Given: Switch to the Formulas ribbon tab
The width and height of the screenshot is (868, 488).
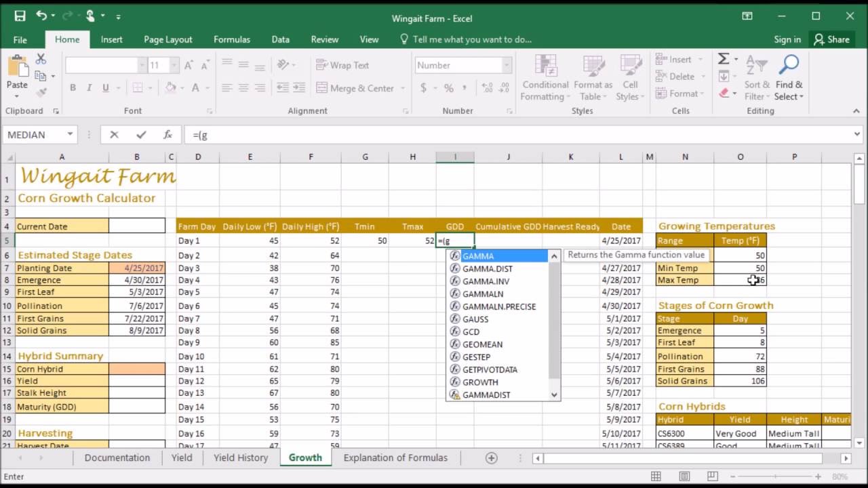Looking at the screenshot, I should pyautogui.click(x=232, y=39).
